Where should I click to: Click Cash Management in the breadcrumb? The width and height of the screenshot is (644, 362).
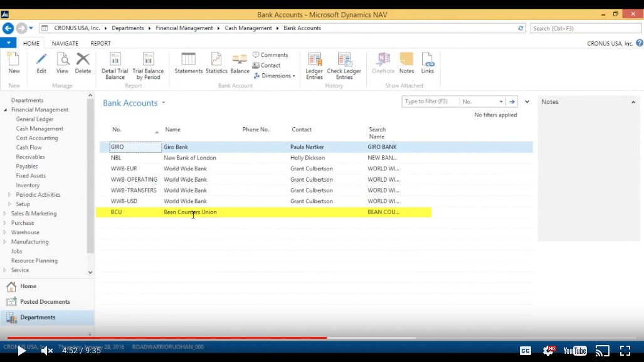[248, 28]
